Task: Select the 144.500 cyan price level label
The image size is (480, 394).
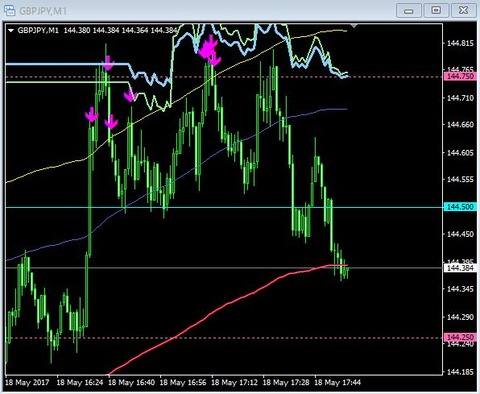Action: [460, 207]
